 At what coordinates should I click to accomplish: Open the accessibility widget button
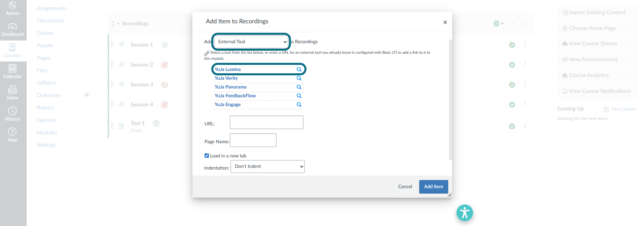[465, 213]
